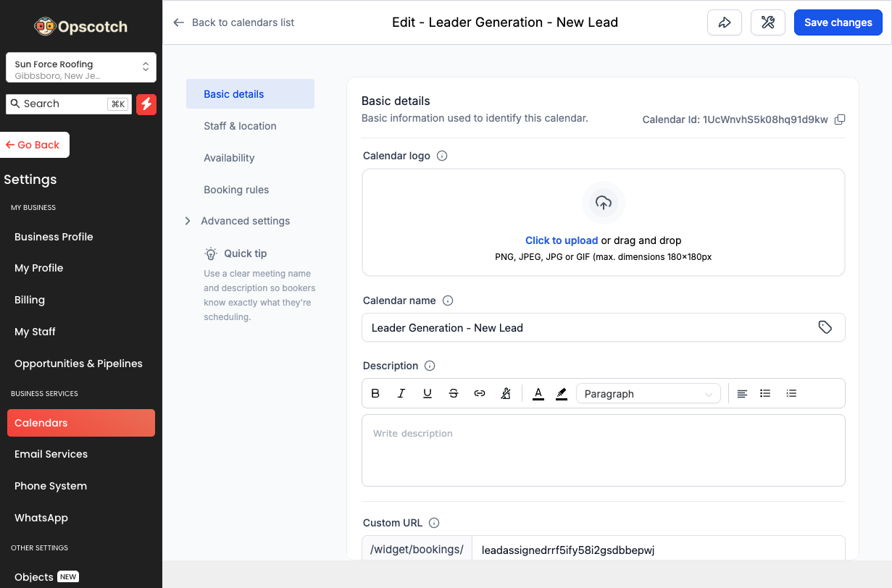Insert link using the link icon

[x=480, y=393]
